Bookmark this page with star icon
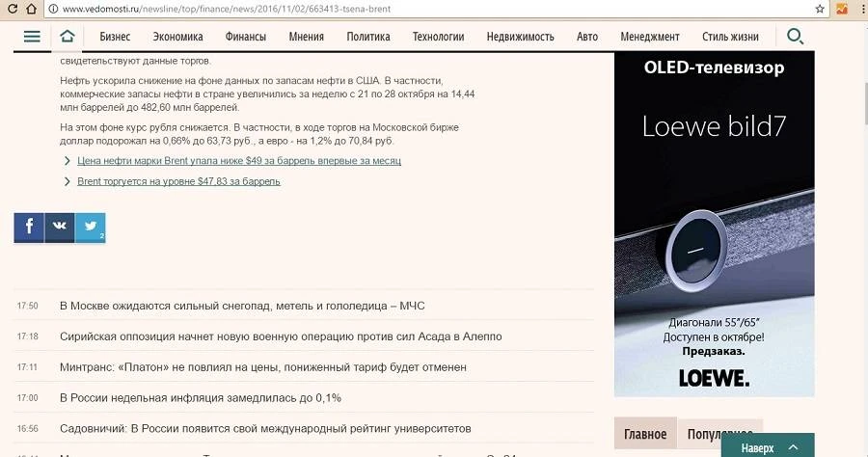 pyautogui.click(x=820, y=9)
